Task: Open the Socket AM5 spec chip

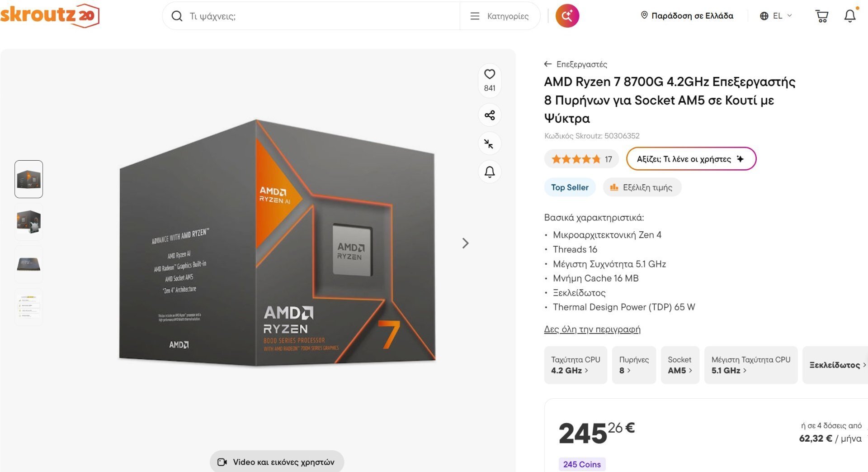Action: 680,365
